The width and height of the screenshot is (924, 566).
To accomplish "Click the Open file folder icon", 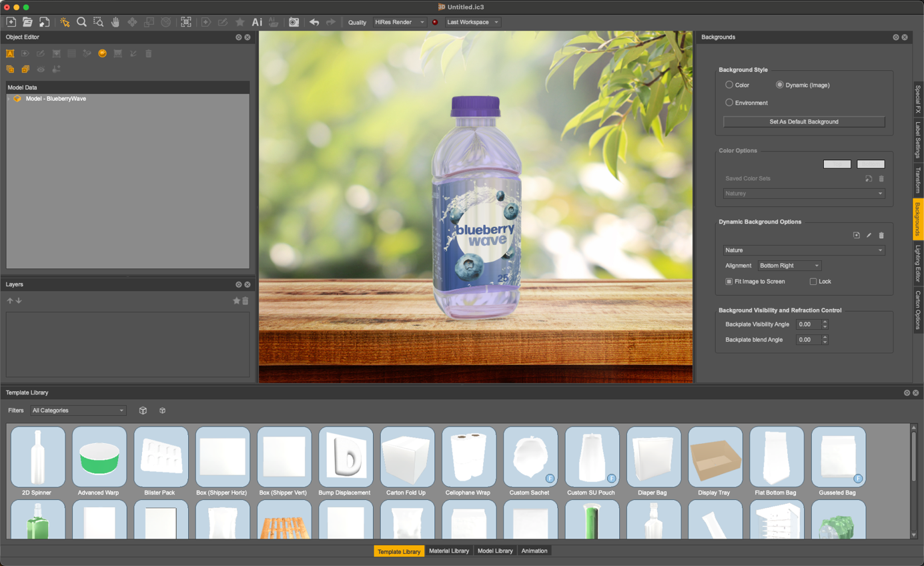I will (x=27, y=22).
